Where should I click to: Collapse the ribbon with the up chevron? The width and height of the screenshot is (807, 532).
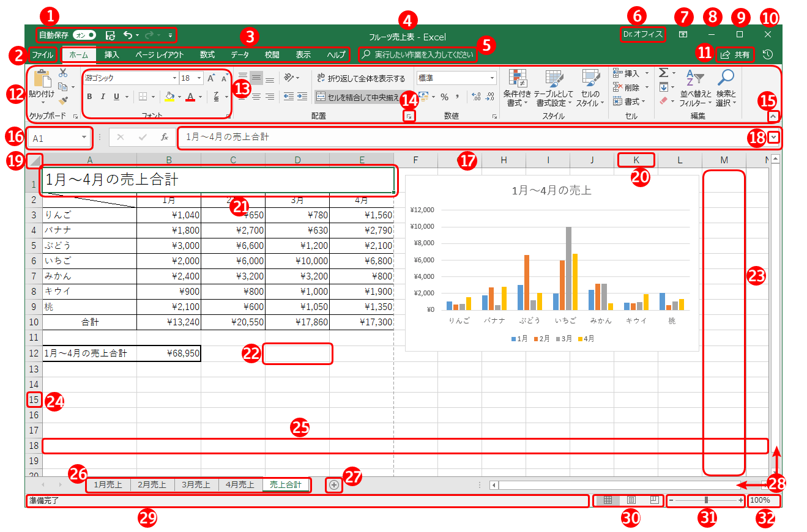[x=773, y=116]
